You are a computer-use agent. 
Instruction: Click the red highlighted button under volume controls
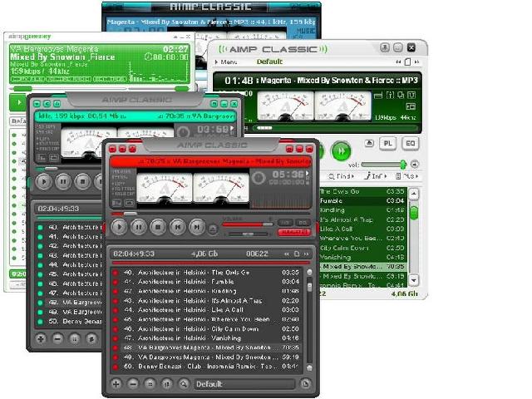(x=293, y=232)
